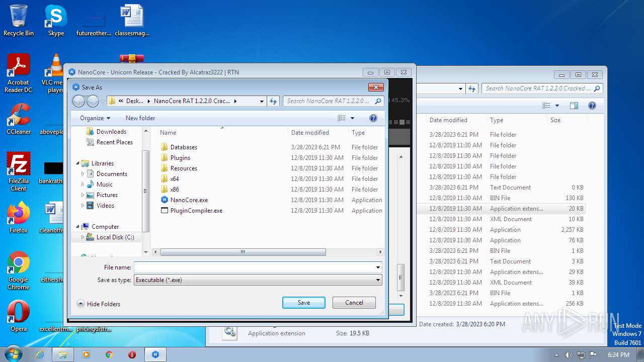Open Opera desktop shortcut
The width and height of the screenshot is (644, 362).
pos(19,316)
